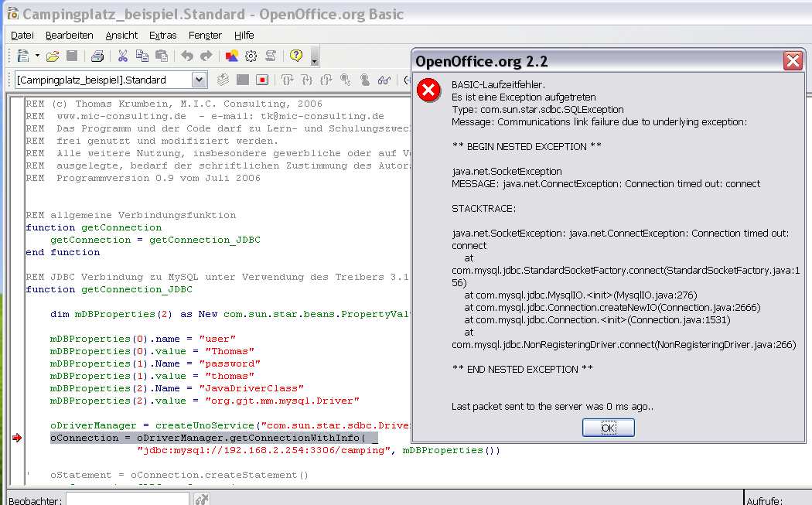Click 'Last packet sent to the server' text

(x=553, y=407)
